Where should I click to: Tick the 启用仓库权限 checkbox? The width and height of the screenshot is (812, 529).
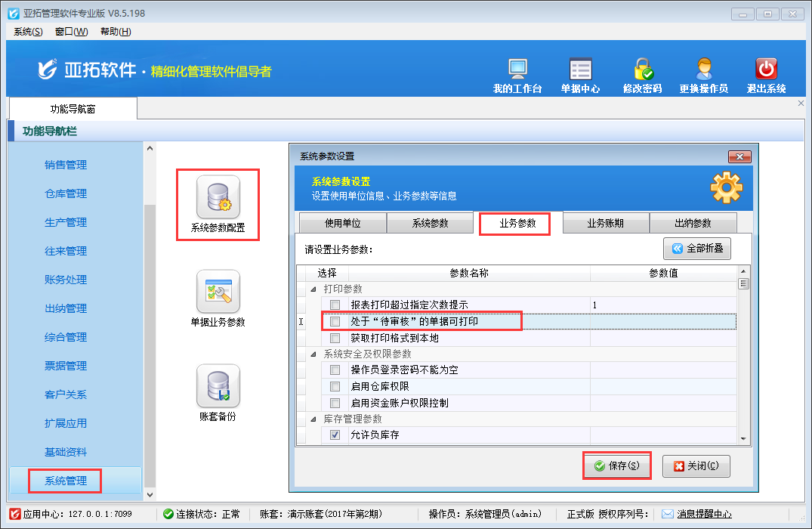pyautogui.click(x=335, y=387)
